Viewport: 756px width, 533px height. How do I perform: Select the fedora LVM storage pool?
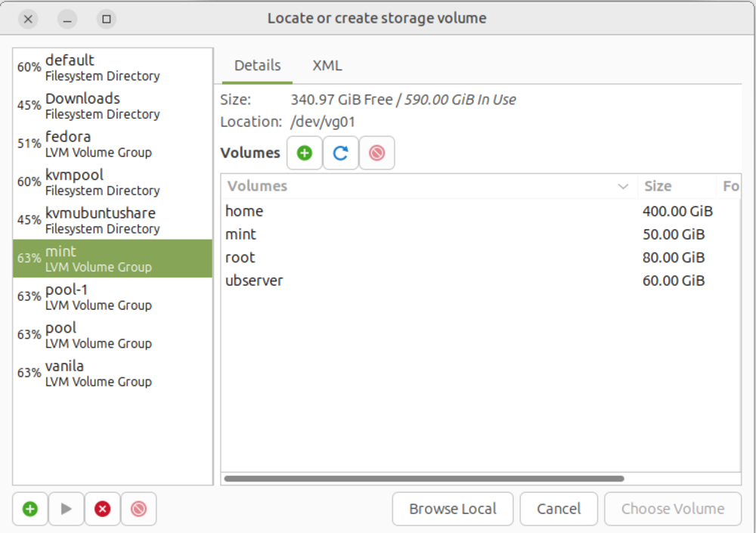pos(98,144)
